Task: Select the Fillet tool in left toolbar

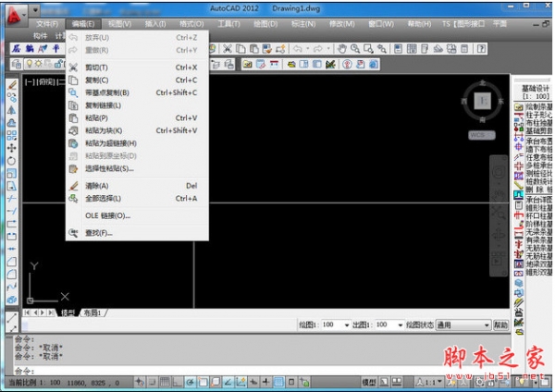Action: pyautogui.click(x=12, y=275)
